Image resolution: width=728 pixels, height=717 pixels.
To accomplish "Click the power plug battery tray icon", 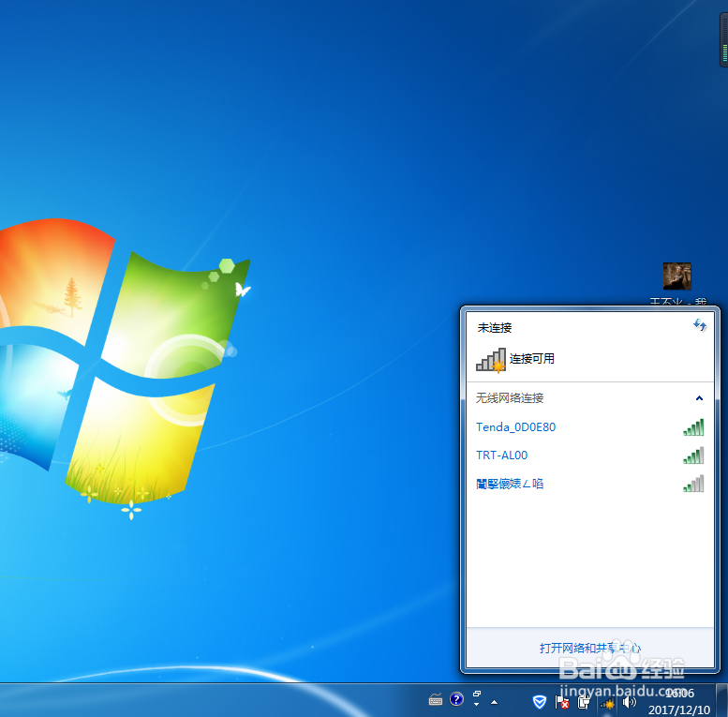I will pyautogui.click(x=584, y=702).
